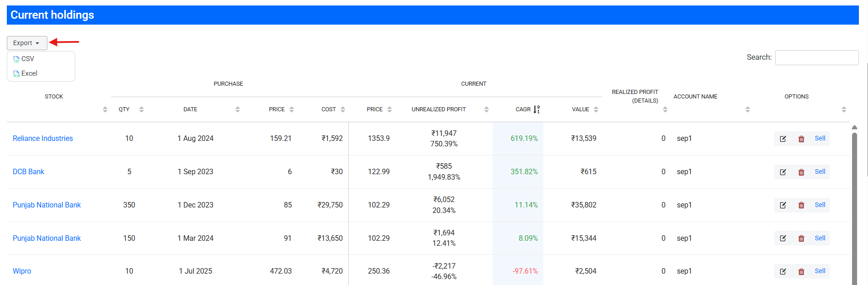The width and height of the screenshot is (868, 285).
Task: Click CAGR value 8.09%
Action: pos(528,238)
